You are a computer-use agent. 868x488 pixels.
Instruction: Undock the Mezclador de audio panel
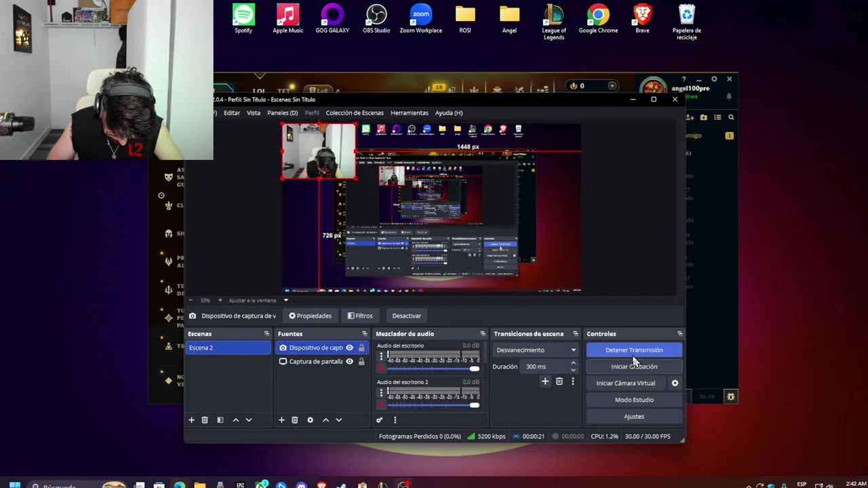coord(483,333)
